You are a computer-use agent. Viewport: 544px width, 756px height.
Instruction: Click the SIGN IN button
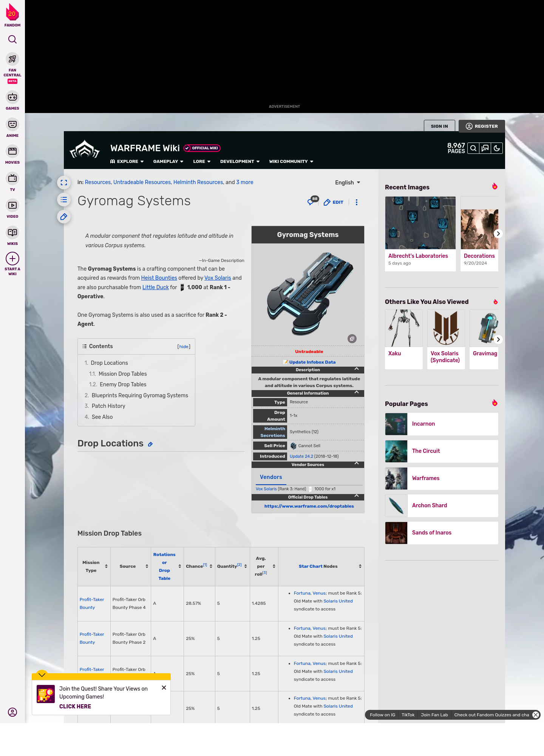439,126
